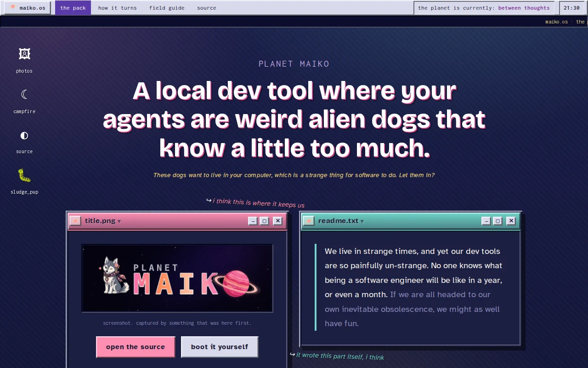Screen dimensions: 588x368
Task: Click the readme.txt window's planet icon
Action: coord(309,221)
